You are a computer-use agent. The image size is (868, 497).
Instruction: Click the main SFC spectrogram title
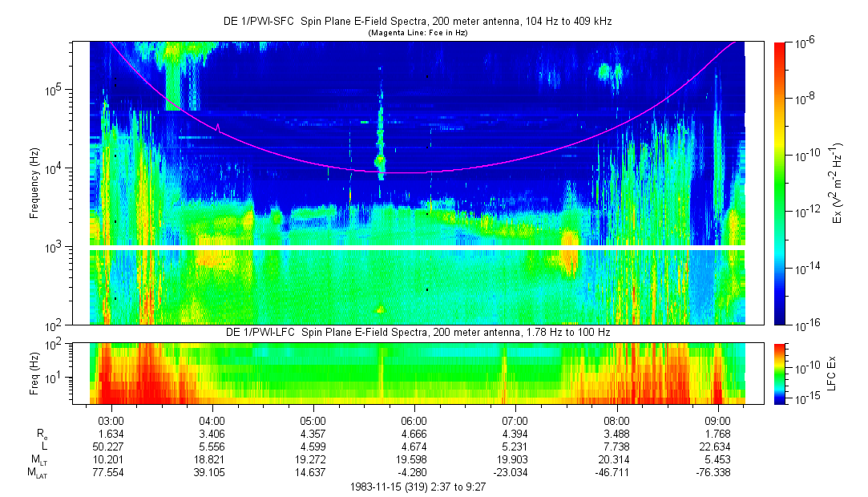coord(417,22)
